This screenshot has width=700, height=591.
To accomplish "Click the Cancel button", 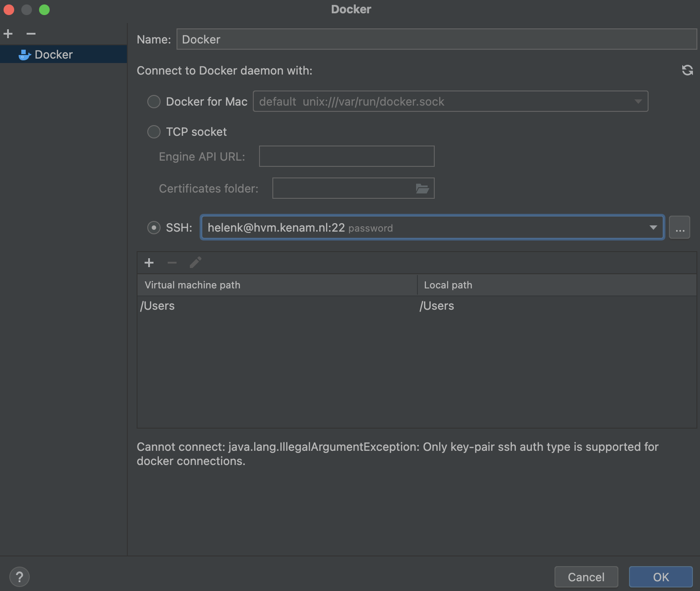I will (x=586, y=577).
